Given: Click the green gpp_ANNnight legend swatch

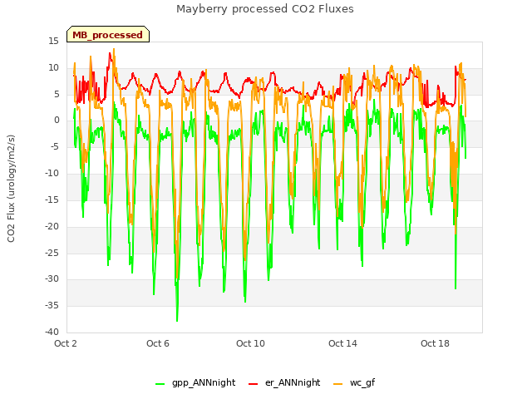Looking at the screenshot, I should (x=160, y=384).
